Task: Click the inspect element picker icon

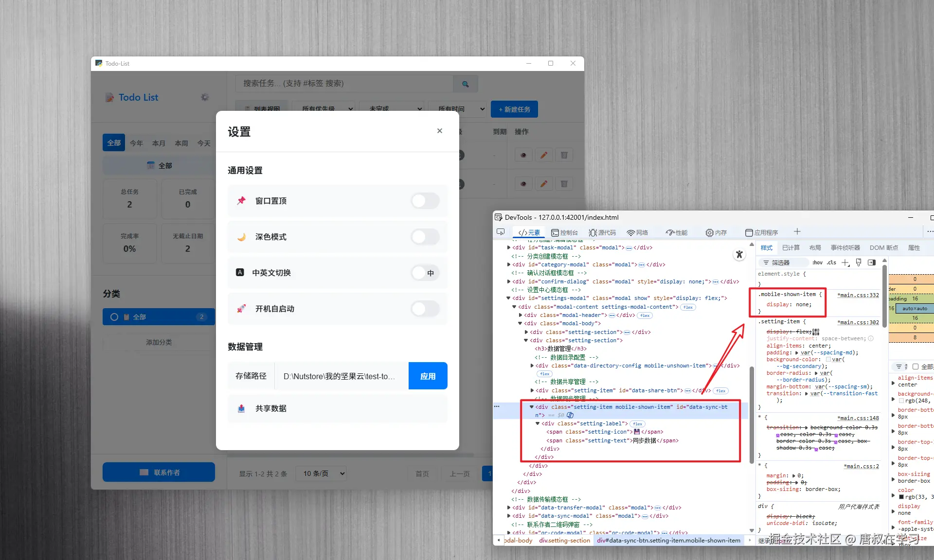Action: 501,232
